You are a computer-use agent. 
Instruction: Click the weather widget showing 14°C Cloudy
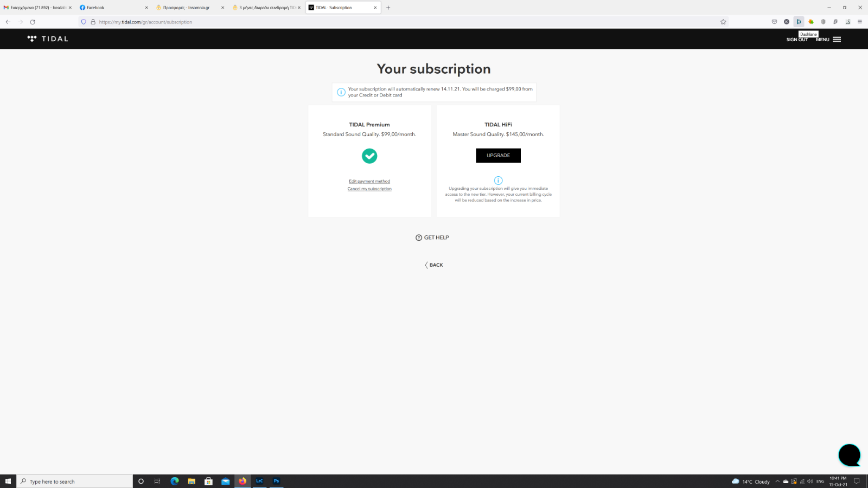(x=751, y=481)
